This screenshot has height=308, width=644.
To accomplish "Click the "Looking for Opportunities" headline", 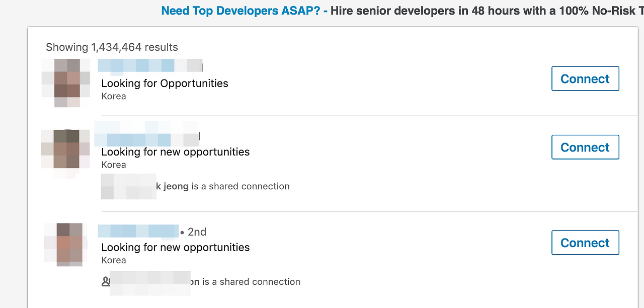I will pyautogui.click(x=165, y=84).
